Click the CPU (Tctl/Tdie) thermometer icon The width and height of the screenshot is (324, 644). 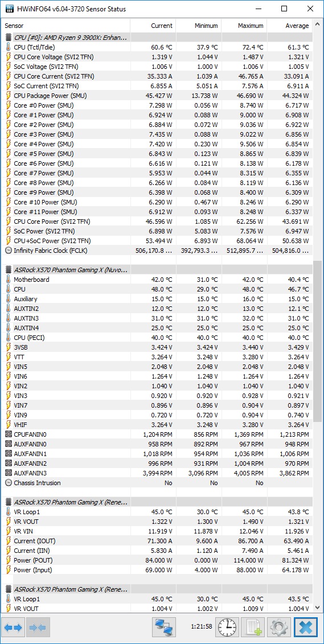tap(8, 47)
